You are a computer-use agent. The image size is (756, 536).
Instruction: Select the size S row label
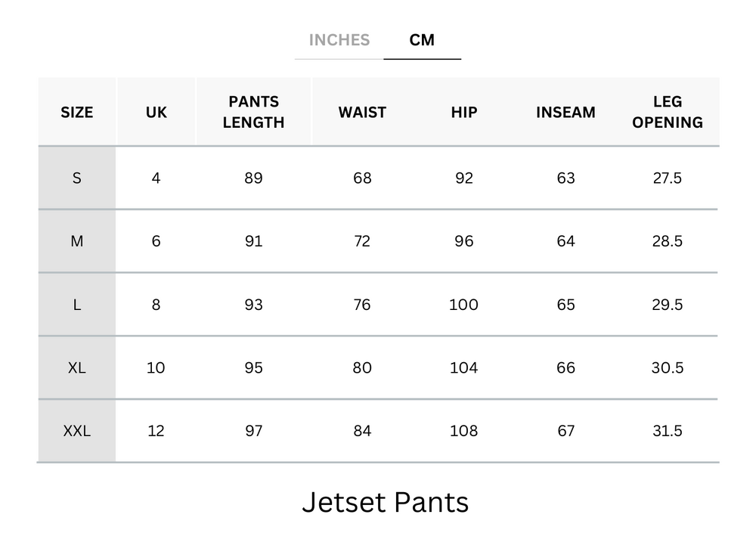[76, 178]
